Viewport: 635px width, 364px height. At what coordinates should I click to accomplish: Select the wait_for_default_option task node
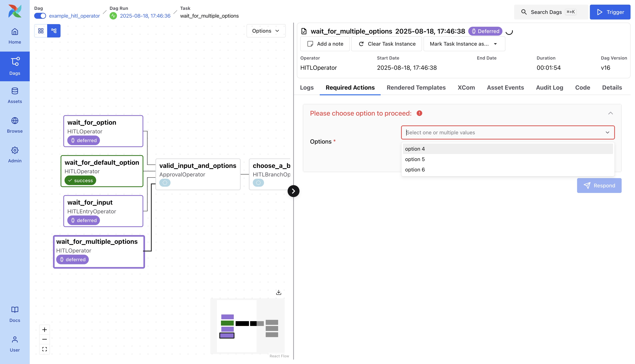pos(102,171)
